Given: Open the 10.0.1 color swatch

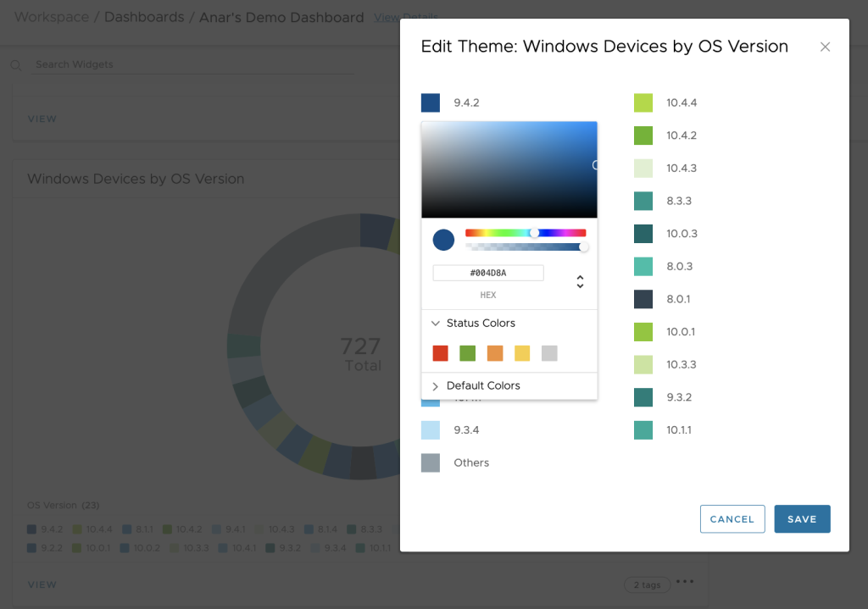Looking at the screenshot, I should tap(643, 332).
